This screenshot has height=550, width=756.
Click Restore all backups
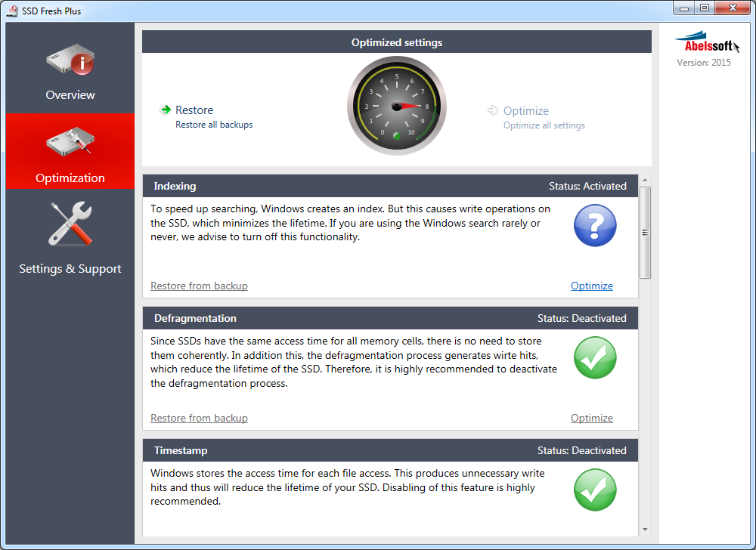[214, 125]
